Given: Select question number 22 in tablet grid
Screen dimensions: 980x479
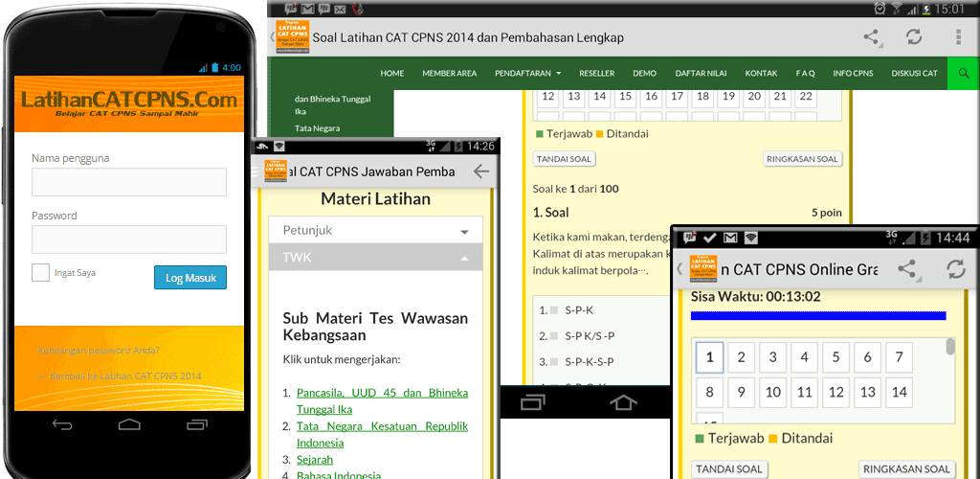Looking at the screenshot, I should 806,96.
